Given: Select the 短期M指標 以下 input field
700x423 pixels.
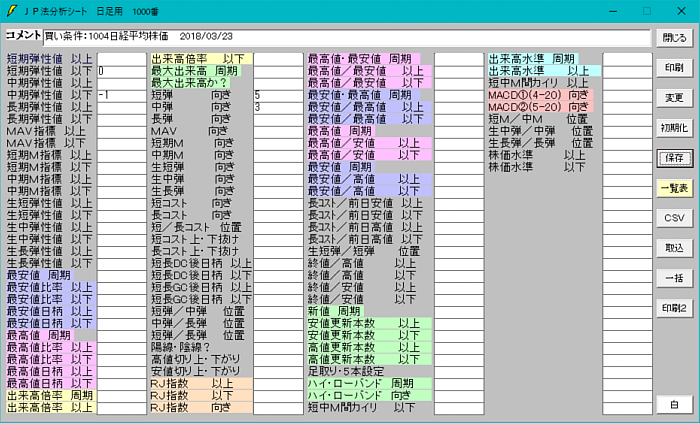Looking at the screenshot, I should pyautogui.click(x=122, y=168).
